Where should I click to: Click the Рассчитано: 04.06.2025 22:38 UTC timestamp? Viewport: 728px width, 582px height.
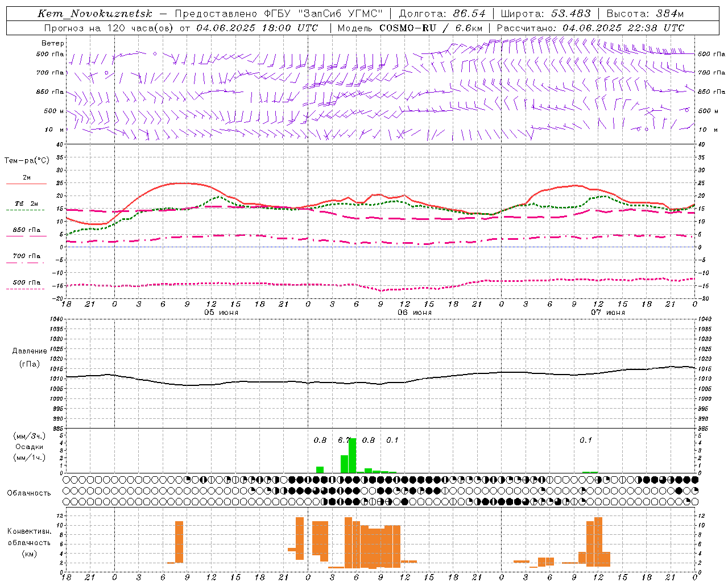click(590, 28)
